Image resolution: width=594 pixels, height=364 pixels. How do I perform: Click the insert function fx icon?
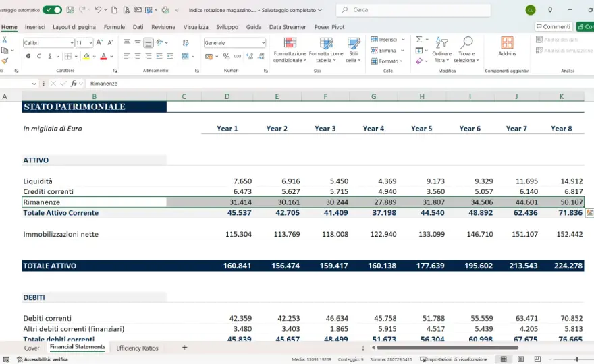coord(74,83)
